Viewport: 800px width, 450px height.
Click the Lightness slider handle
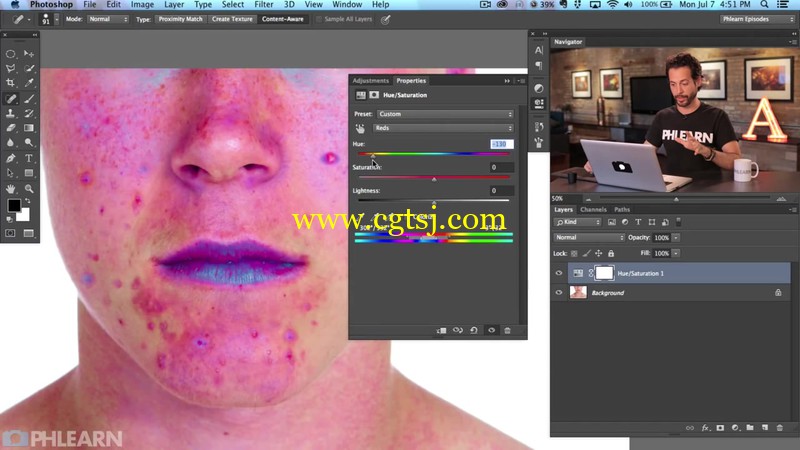coord(434,203)
